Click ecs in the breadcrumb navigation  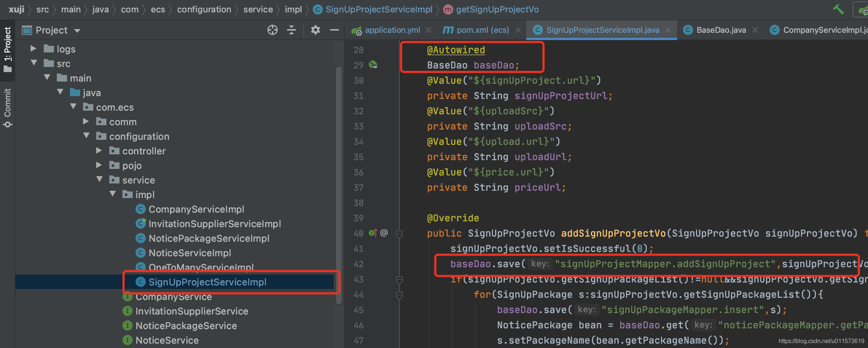[x=158, y=9]
